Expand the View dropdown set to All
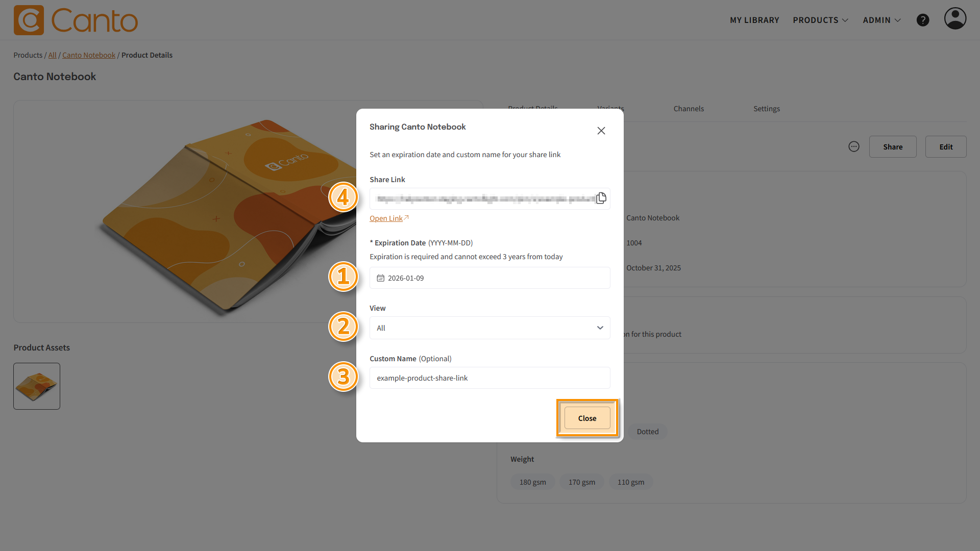The image size is (980, 551). point(489,328)
